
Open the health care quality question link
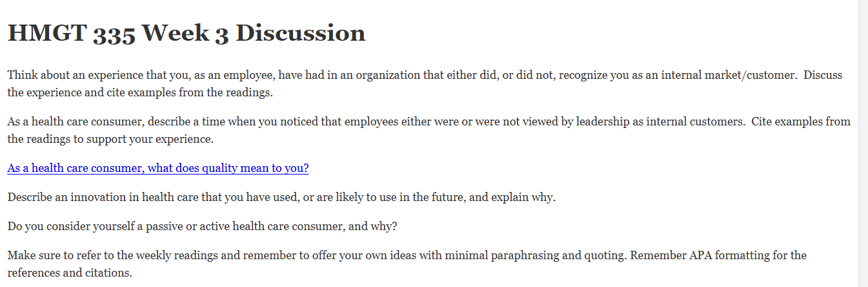tap(158, 169)
